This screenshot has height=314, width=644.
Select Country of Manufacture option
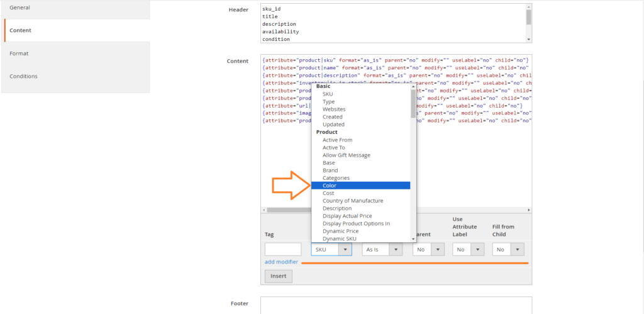352,201
